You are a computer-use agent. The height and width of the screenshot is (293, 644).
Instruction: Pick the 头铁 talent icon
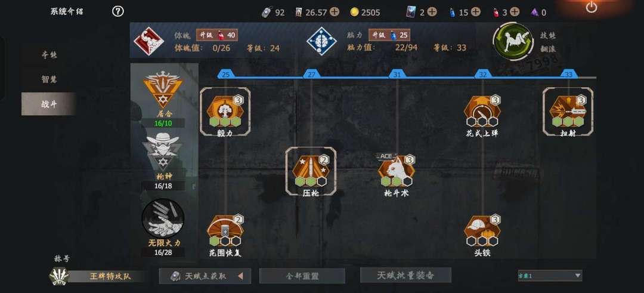click(482, 230)
